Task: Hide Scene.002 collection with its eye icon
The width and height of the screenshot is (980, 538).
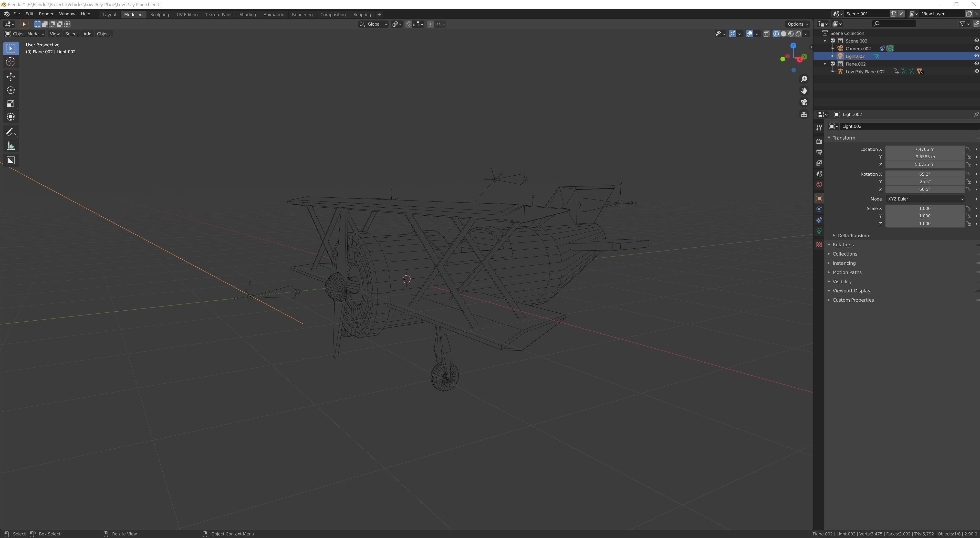Action: pos(976,41)
